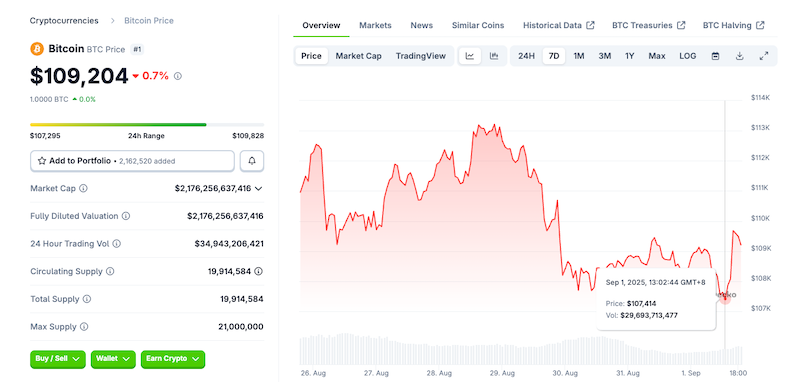The image size is (800, 382).
Task: Click the price alert bell icon
Action: click(x=252, y=161)
